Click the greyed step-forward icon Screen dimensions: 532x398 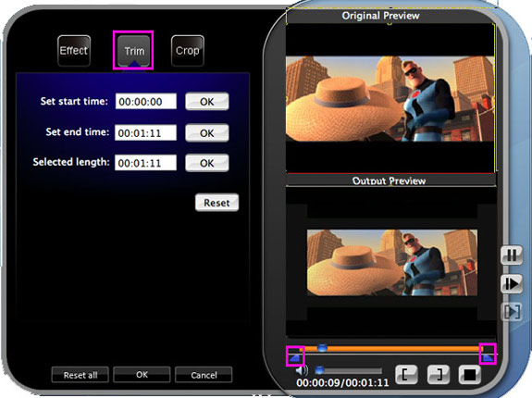point(512,312)
